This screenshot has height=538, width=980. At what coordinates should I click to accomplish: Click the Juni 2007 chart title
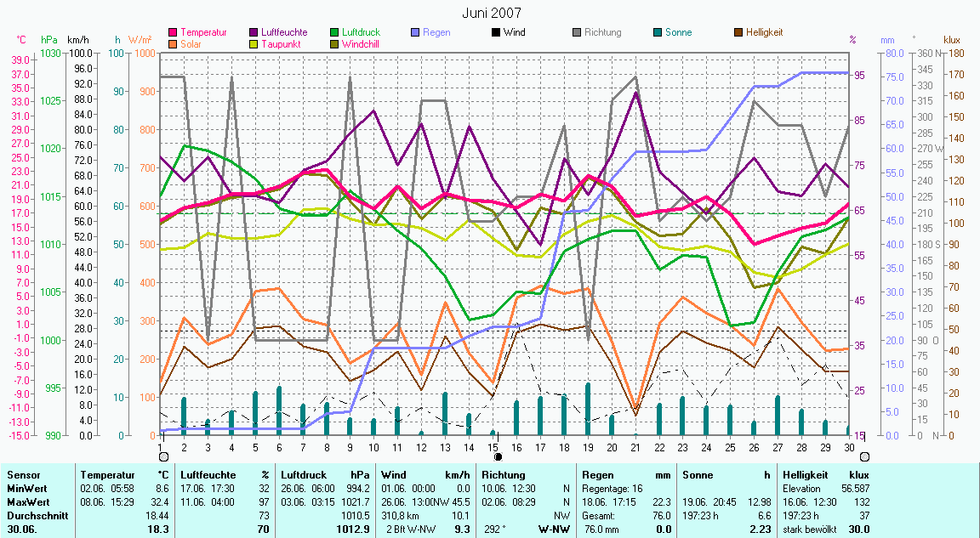point(492,13)
